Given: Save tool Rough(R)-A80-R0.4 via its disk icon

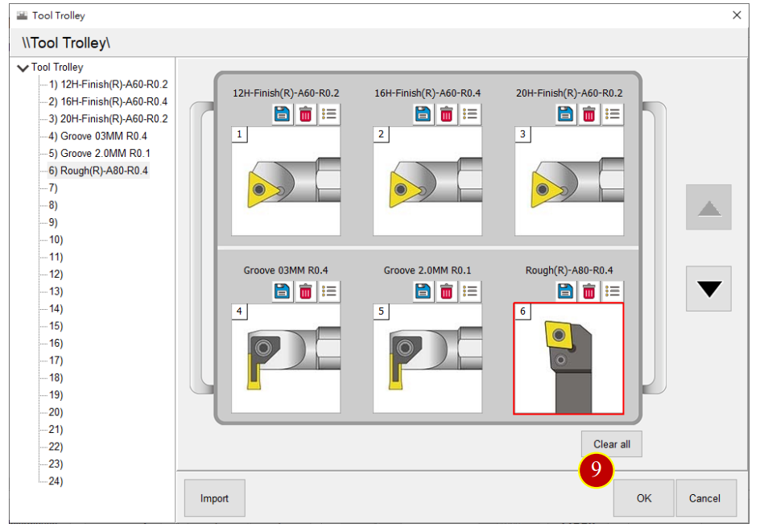Looking at the screenshot, I should 565,291.
